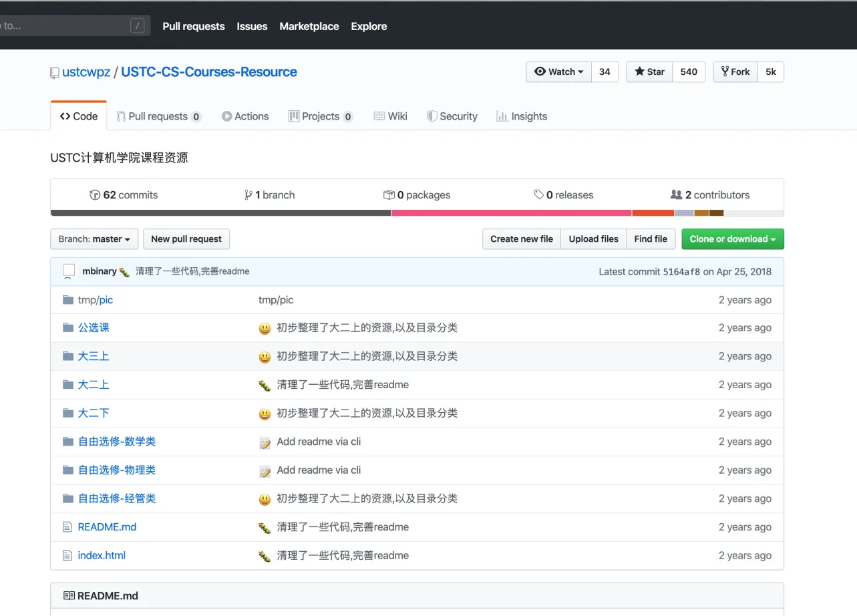Viewport: 857px width, 616px height.
Task: Star the repository
Action: click(x=649, y=72)
